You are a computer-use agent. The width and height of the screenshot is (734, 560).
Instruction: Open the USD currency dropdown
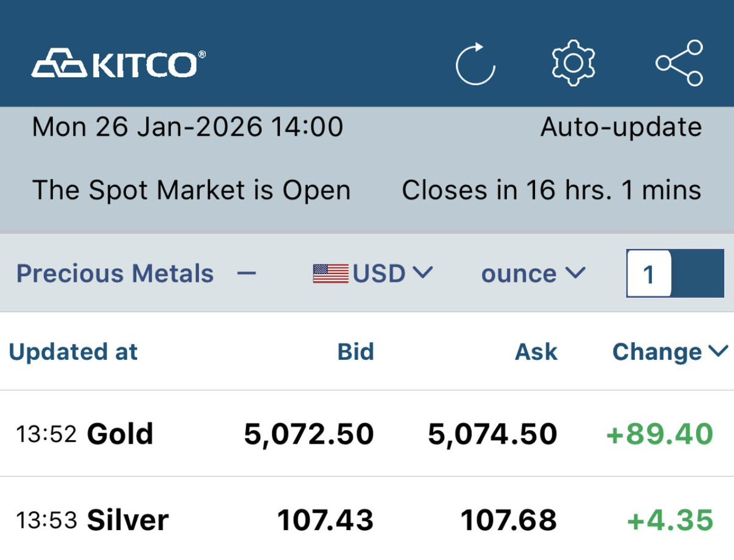point(392,274)
